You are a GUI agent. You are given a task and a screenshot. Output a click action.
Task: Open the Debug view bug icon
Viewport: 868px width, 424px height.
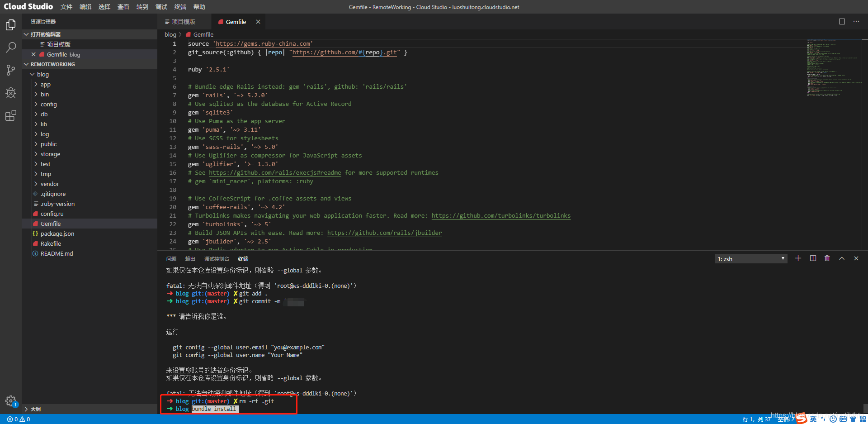coord(11,93)
